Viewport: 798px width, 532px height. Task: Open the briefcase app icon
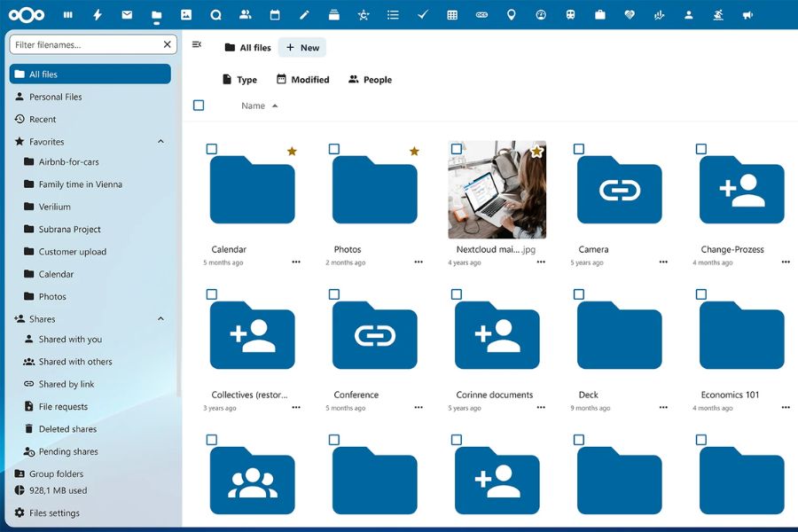click(600, 15)
